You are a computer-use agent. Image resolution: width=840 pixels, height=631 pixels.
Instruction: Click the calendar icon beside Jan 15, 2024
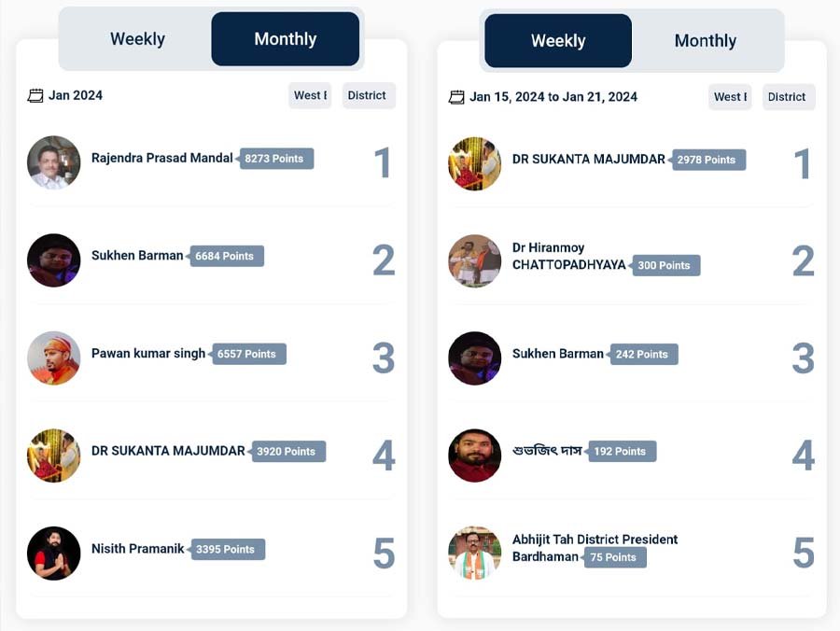[x=456, y=97]
